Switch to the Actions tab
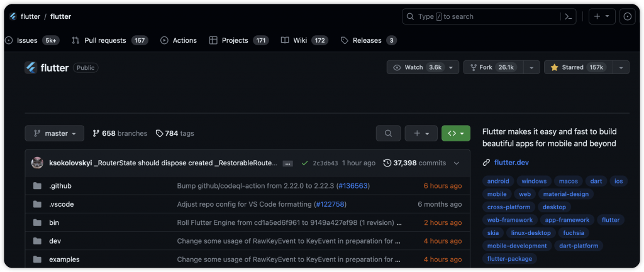This screenshot has height=272, width=644. 179,40
